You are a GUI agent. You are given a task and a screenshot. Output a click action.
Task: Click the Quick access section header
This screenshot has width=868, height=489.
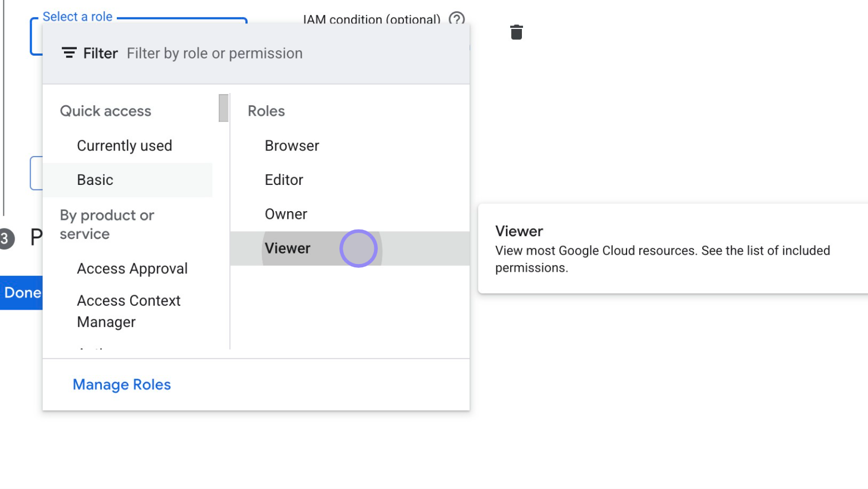pos(105,110)
